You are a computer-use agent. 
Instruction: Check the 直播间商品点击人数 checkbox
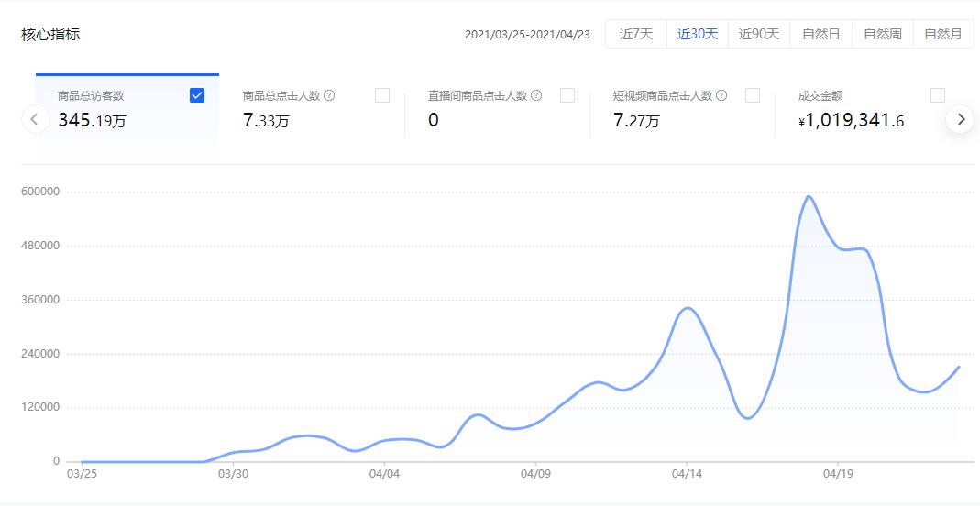click(567, 95)
